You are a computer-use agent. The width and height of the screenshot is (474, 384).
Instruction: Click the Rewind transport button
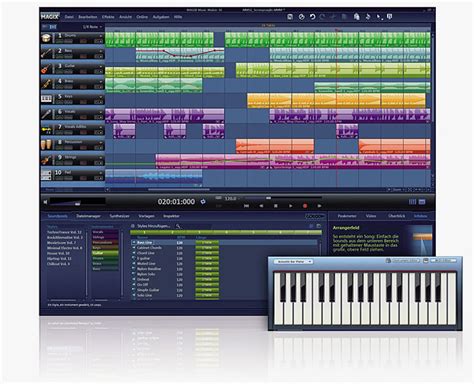pos(261,206)
